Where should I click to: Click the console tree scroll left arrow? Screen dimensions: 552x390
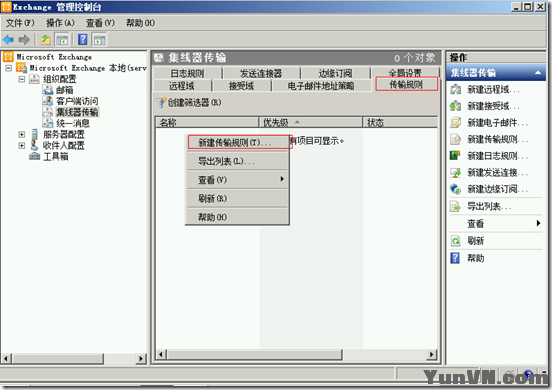(x=6, y=359)
